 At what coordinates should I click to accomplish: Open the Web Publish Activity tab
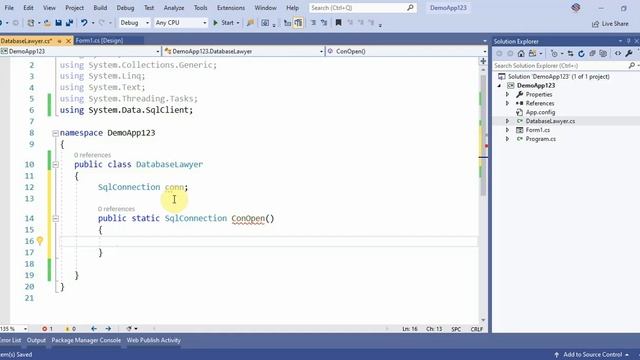point(153,340)
